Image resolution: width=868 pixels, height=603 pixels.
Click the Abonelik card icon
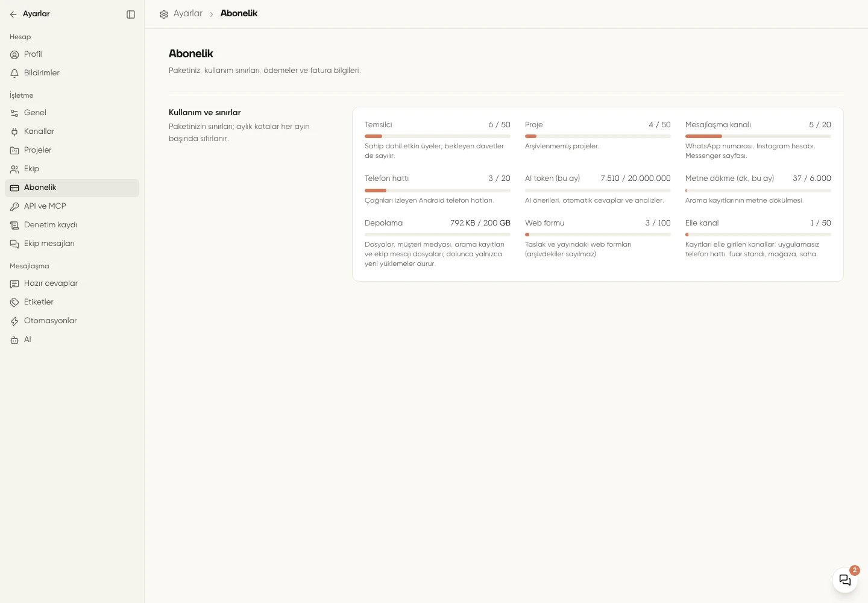14,188
